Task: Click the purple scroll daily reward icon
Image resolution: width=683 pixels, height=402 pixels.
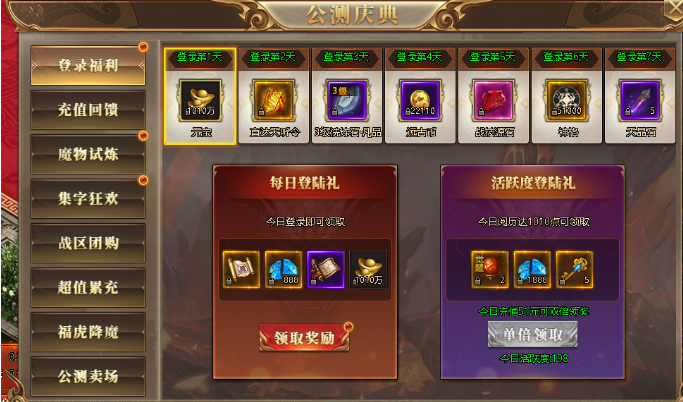Action: [326, 269]
